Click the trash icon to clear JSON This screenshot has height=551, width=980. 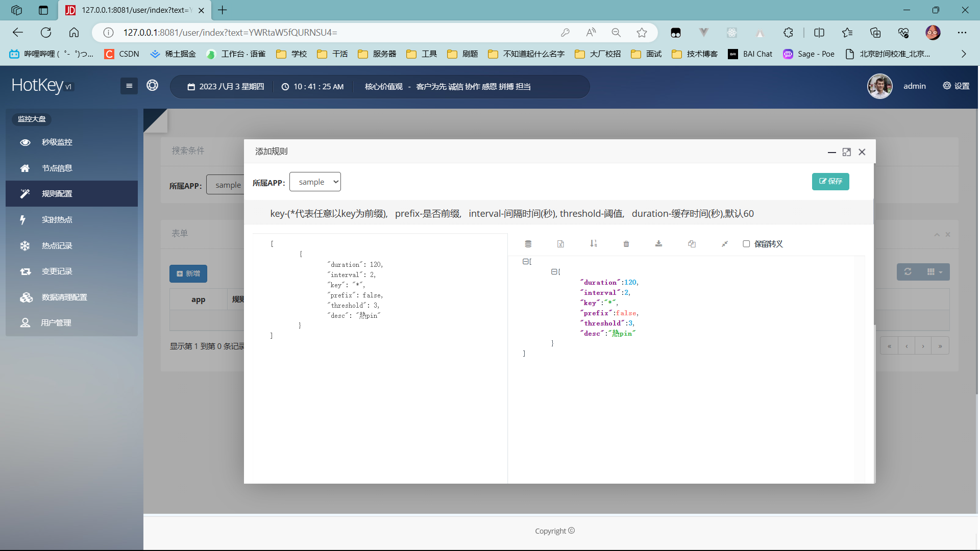click(x=626, y=244)
